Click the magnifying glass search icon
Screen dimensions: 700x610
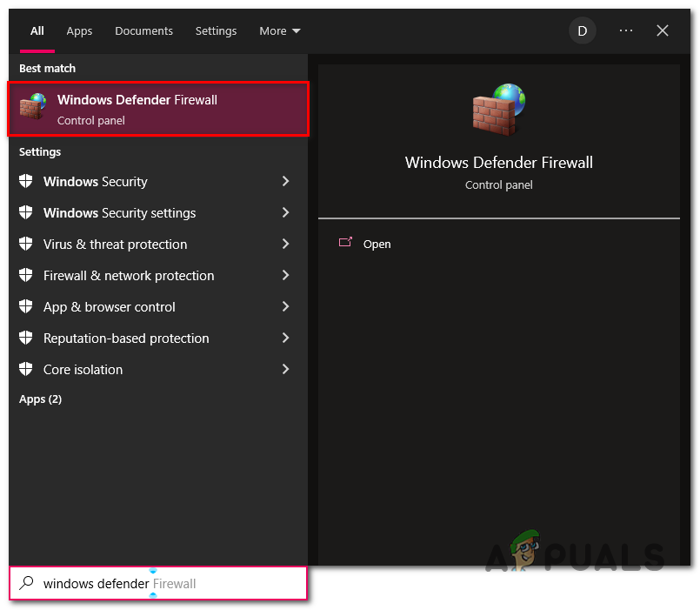point(26,583)
